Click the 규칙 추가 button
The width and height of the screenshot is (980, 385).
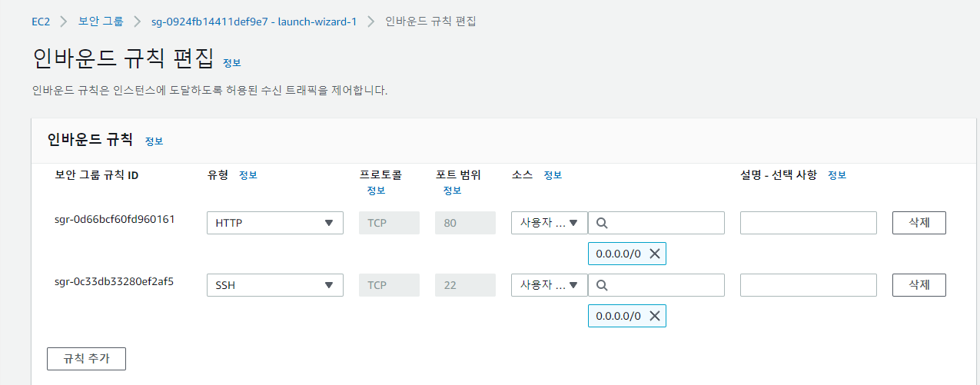click(86, 358)
